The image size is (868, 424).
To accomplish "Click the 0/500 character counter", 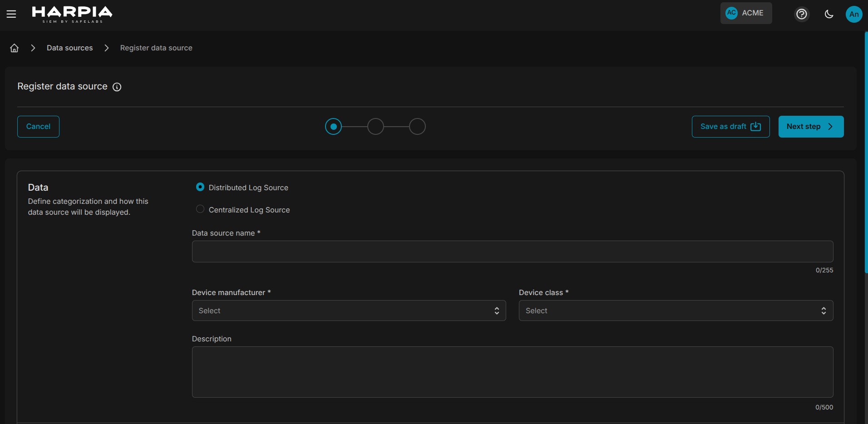I will pos(824,407).
